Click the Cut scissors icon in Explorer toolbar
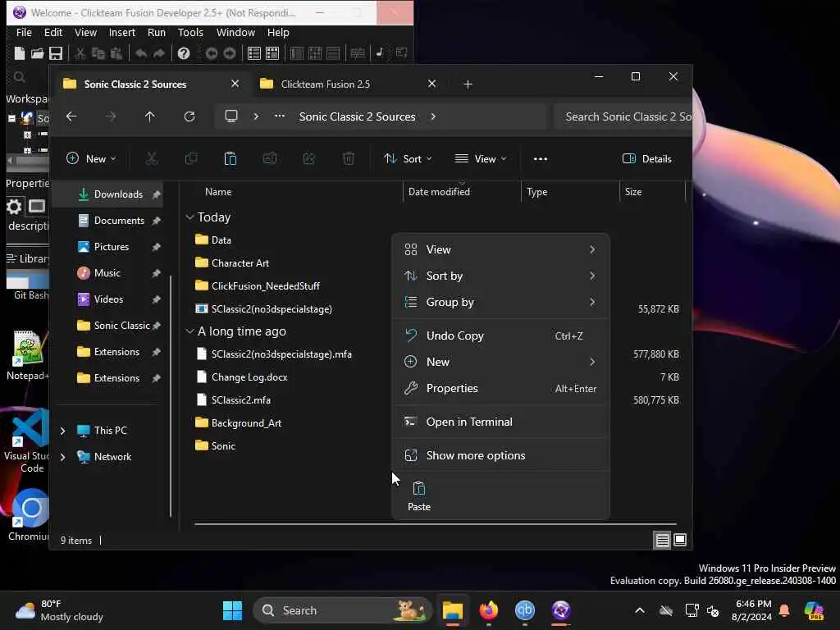The image size is (840, 630). (152, 158)
